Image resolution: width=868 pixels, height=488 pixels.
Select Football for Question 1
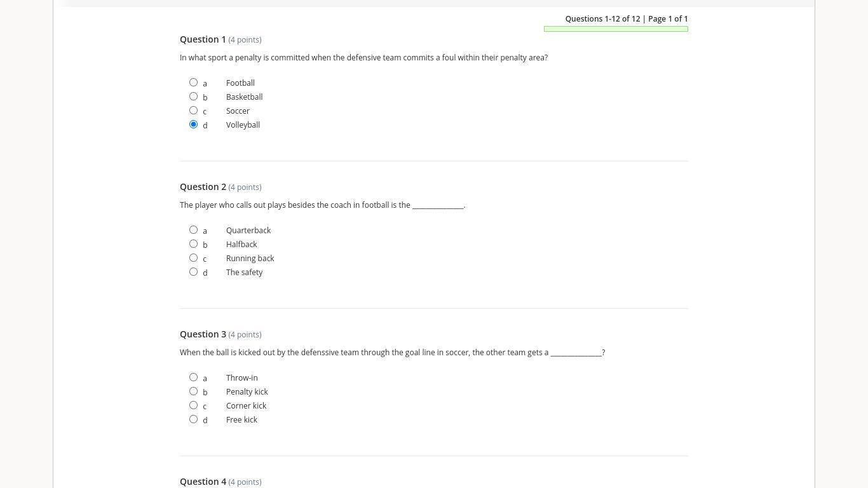point(193,83)
